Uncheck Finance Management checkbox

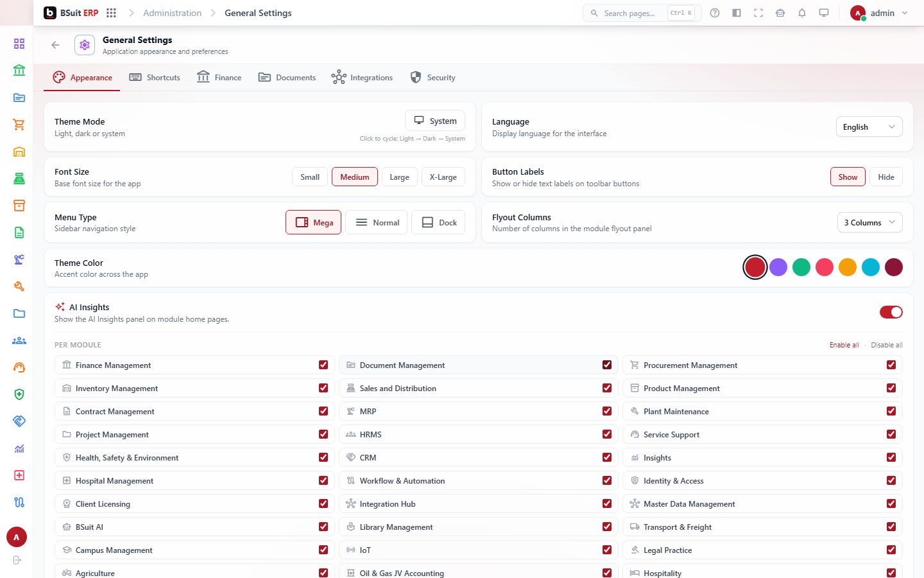[323, 365]
